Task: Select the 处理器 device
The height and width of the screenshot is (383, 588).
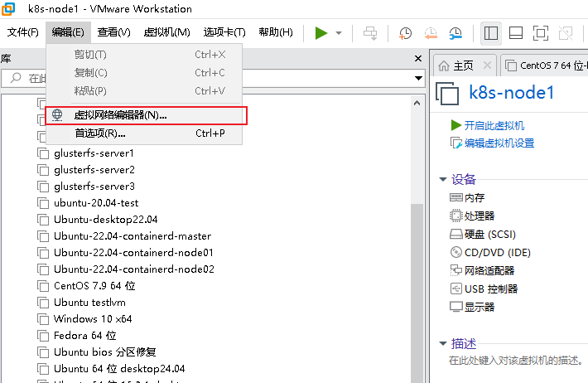Action: pyautogui.click(x=472, y=216)
